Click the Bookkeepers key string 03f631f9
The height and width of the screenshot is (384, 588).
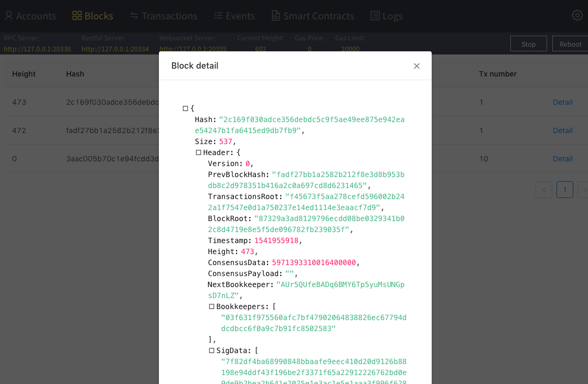click(314, 323)
